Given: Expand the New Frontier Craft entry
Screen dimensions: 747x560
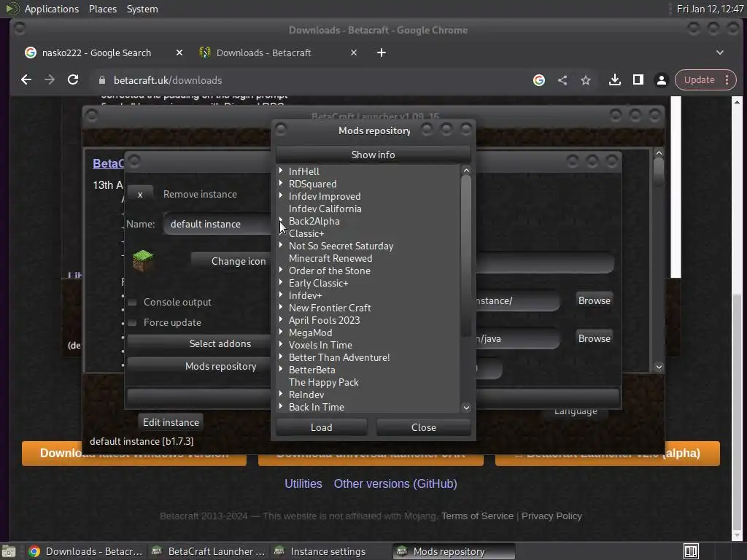Looking at the screenshot, I should click(x=281, y=307).
